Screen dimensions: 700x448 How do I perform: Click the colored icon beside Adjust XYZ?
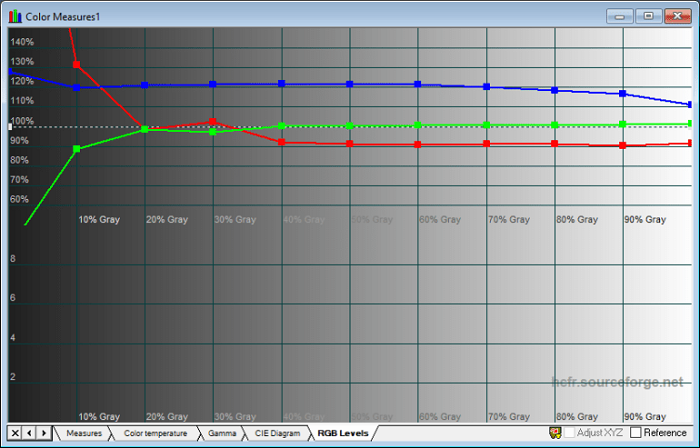point(554,432)
